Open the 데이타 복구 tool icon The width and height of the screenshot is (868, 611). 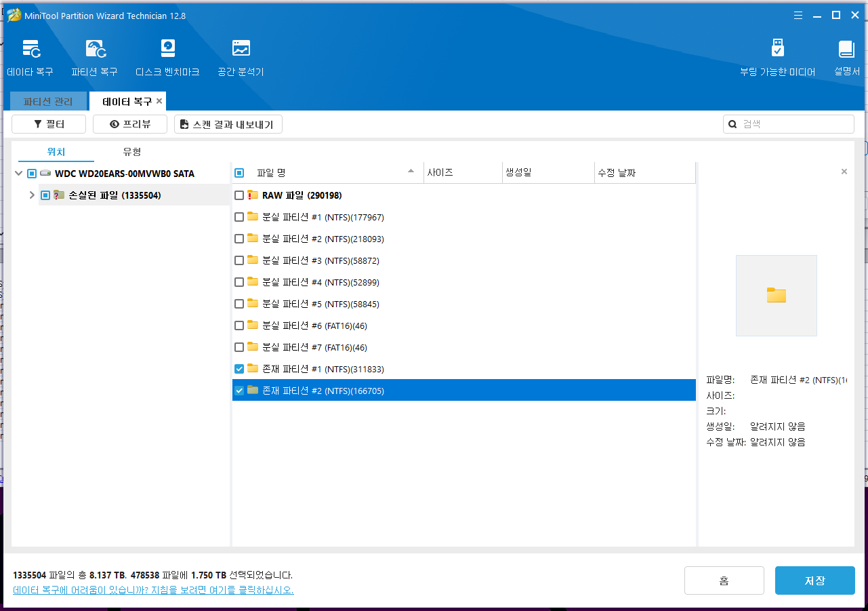click(31, 49)
